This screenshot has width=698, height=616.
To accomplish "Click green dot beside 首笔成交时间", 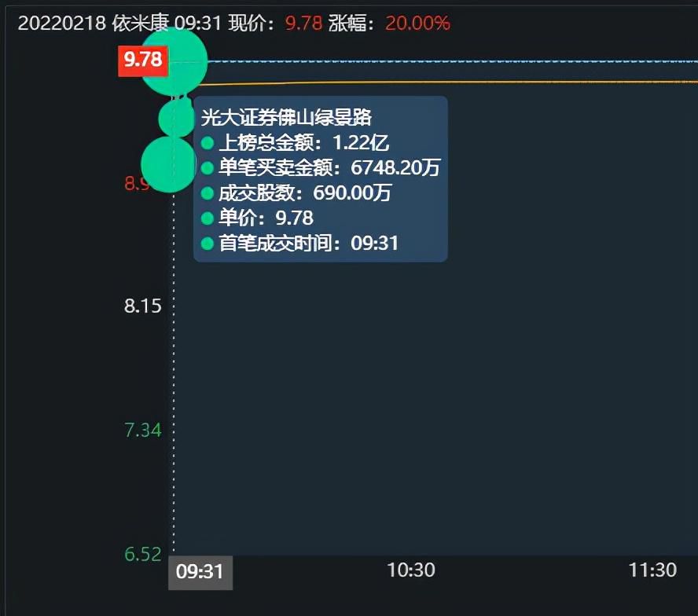I will point(208,244).
